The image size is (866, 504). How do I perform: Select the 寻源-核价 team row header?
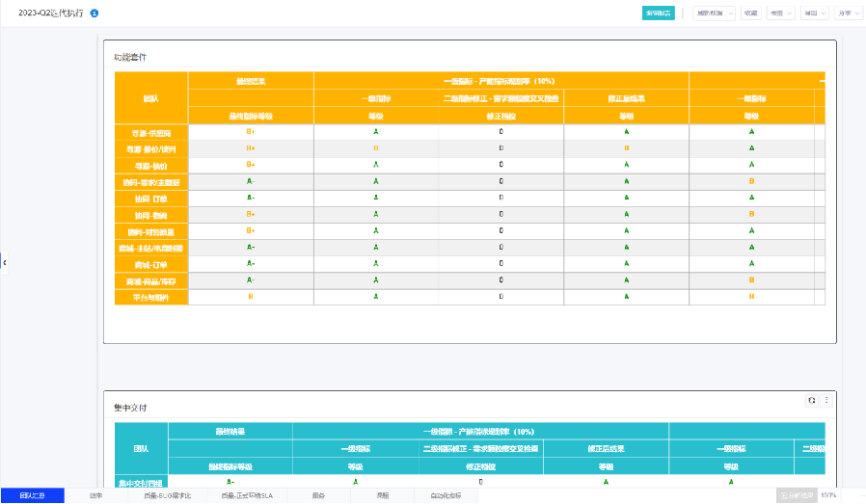tap(151, 166)
